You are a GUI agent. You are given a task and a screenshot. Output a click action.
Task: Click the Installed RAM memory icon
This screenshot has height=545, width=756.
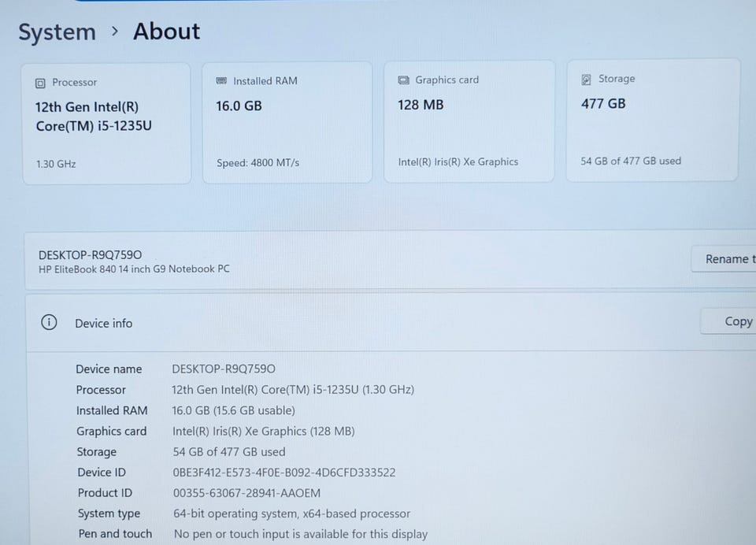coord(221,80)
